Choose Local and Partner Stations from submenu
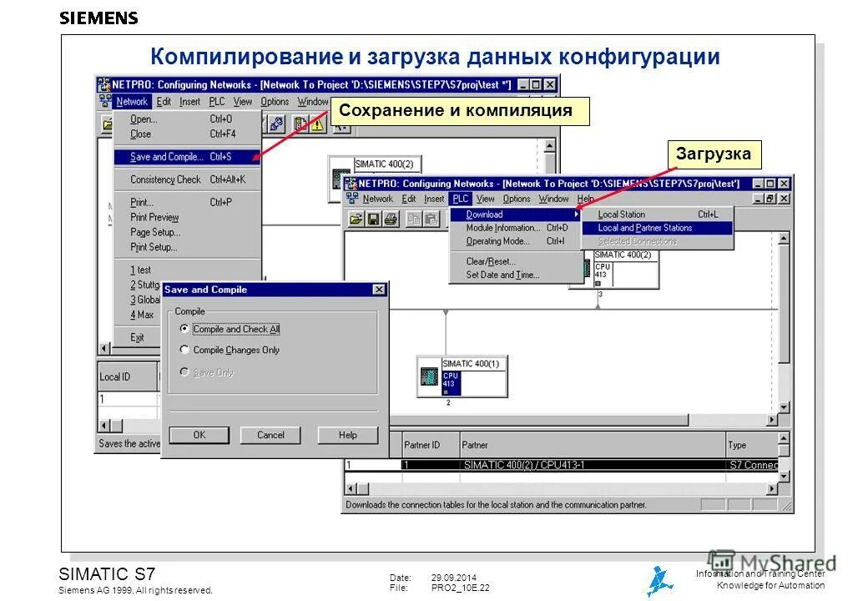This screenshot has width=868, height=601. coord(658,227)
